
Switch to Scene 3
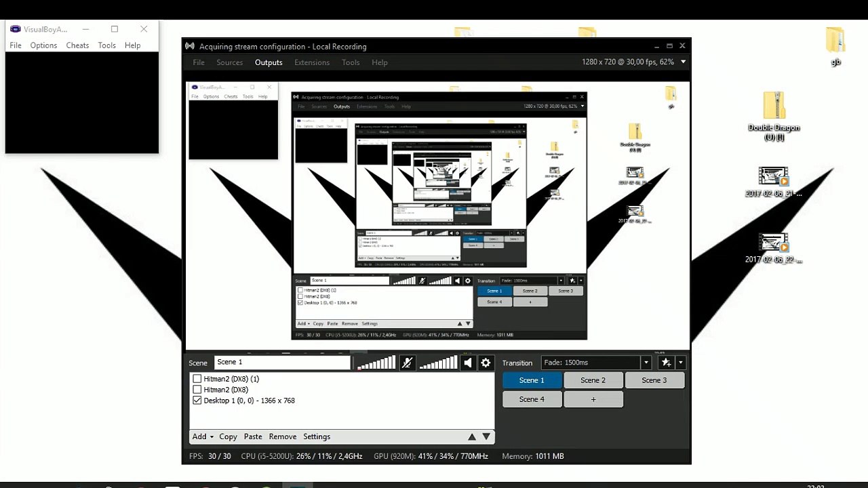(x=654, y=380)
